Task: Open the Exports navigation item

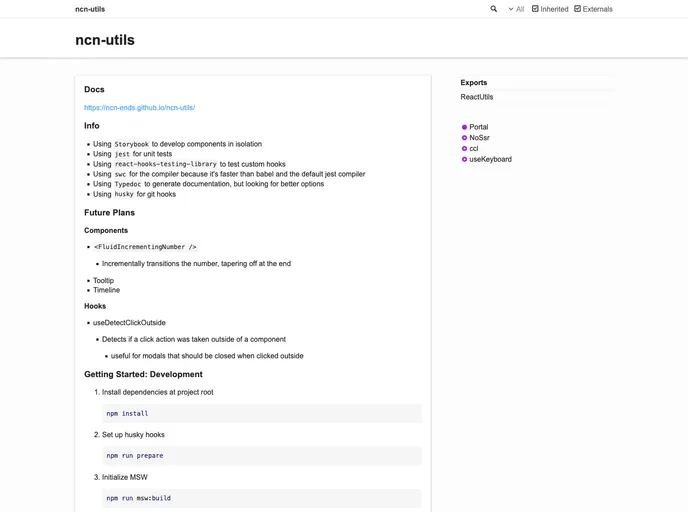Action: tap(474, 83)
